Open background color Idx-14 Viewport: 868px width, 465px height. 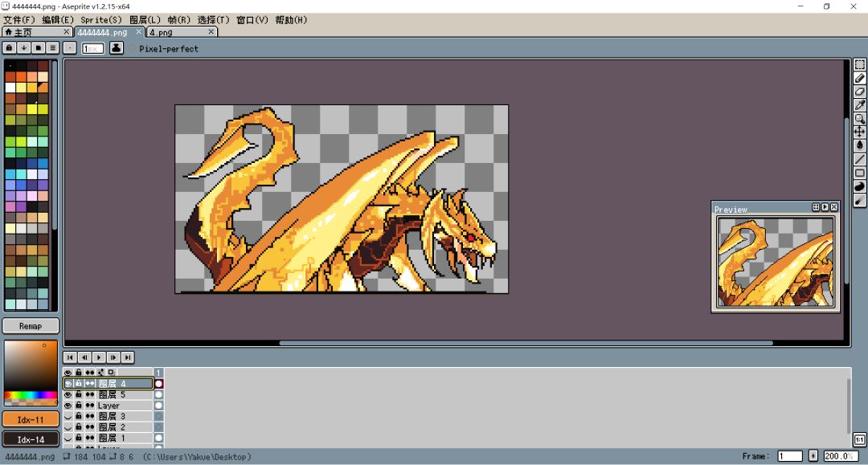31,439
